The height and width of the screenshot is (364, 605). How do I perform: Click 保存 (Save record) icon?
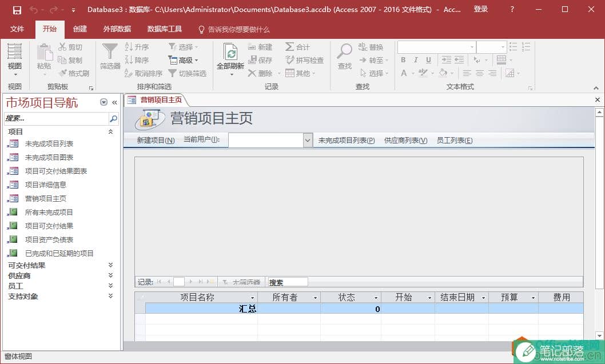252,60
